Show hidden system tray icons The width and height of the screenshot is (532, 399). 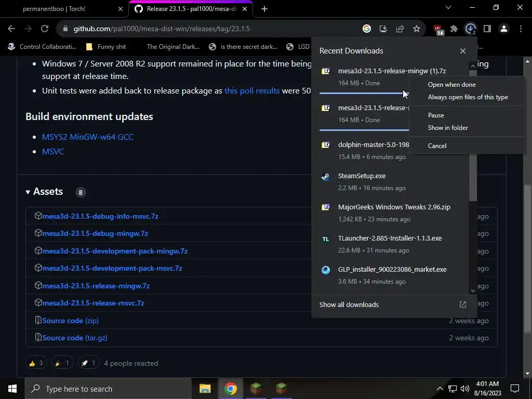440,389
